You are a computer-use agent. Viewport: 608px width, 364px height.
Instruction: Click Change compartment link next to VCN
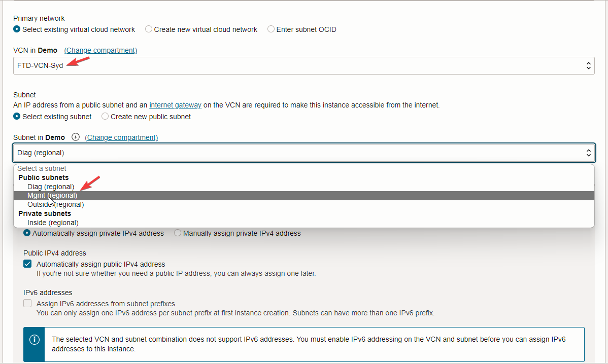tap(100, 50)
